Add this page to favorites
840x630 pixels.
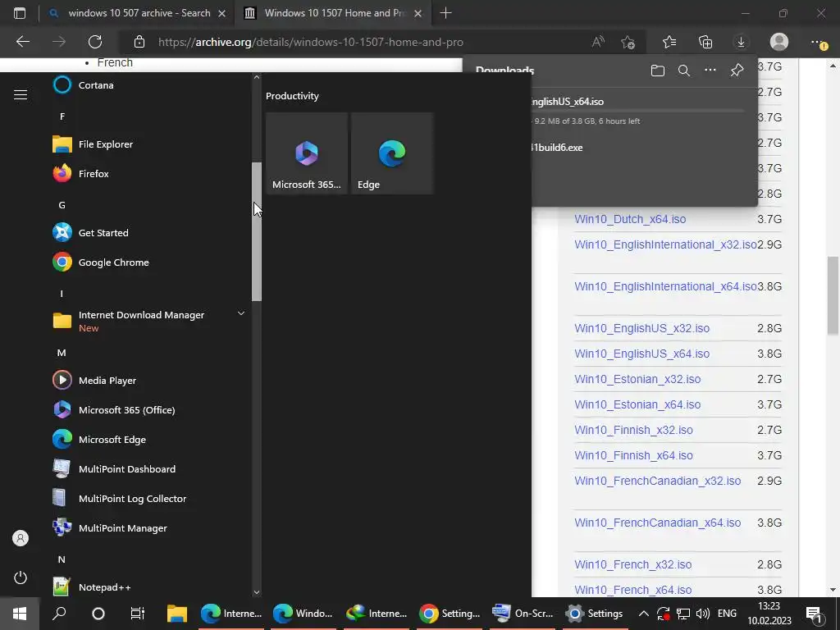pos(628,42)
